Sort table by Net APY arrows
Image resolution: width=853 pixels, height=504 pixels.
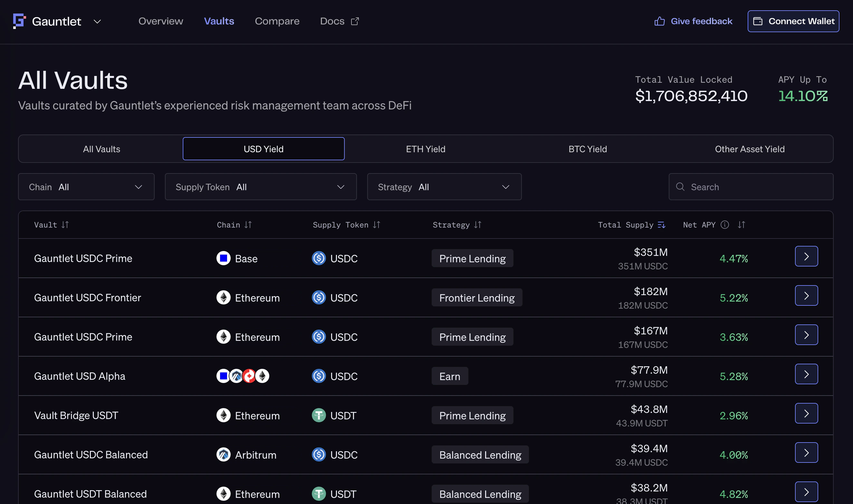741,225
